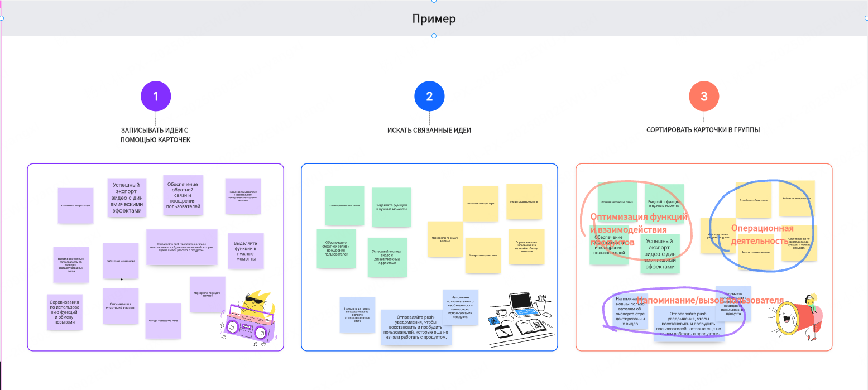Select the wide purple push-notification note

click(x=182, y=247)
